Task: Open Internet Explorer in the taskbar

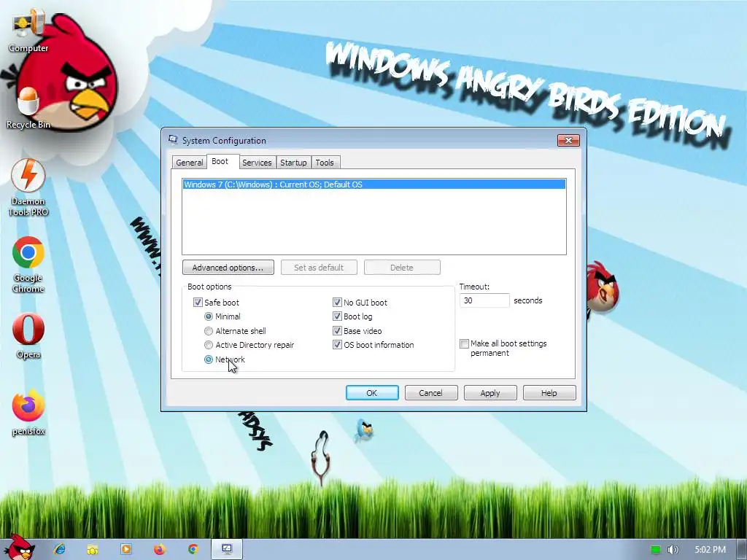Action: click(60, 549)
